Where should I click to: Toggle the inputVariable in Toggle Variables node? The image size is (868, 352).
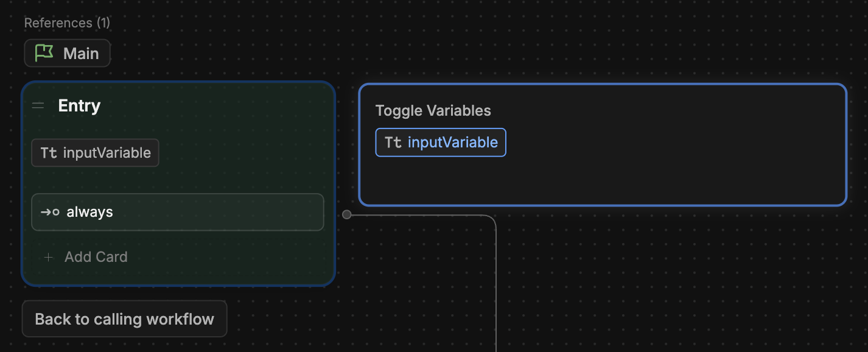pos(440,142)
